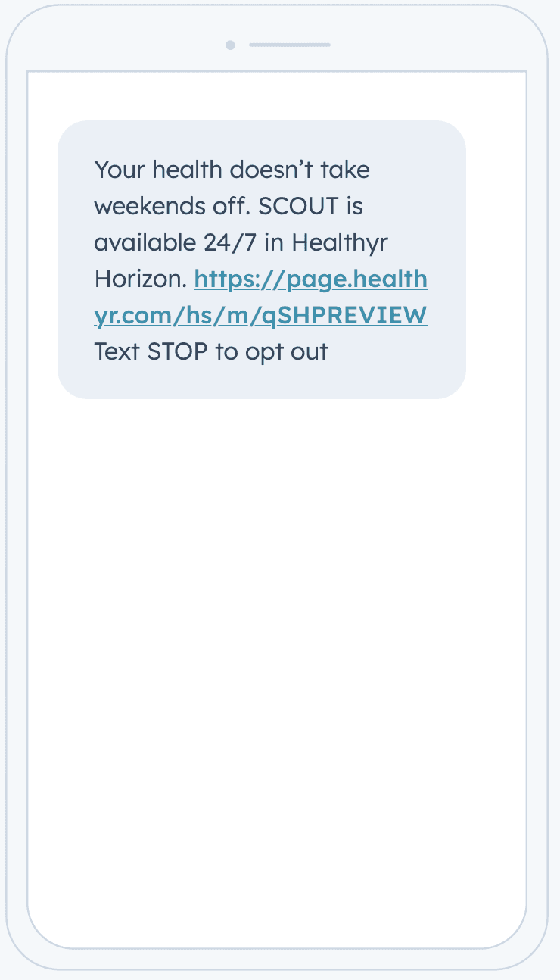Screen dimensions: 560x980
Task: Click the word "Your" starting the message
Action: [x=120, y=170]
